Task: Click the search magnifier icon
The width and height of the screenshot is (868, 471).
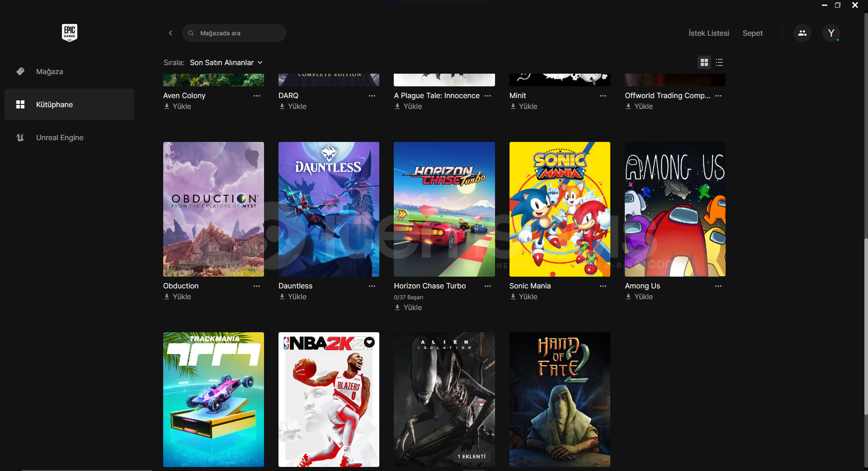Action: [191, 33]
